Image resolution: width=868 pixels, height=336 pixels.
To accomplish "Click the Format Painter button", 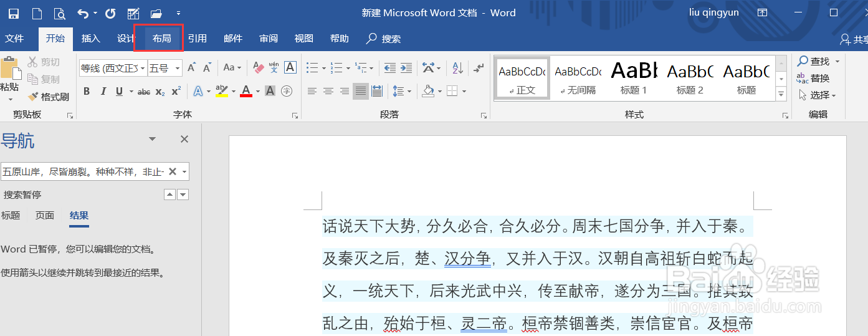I will [x=48, y=97].
